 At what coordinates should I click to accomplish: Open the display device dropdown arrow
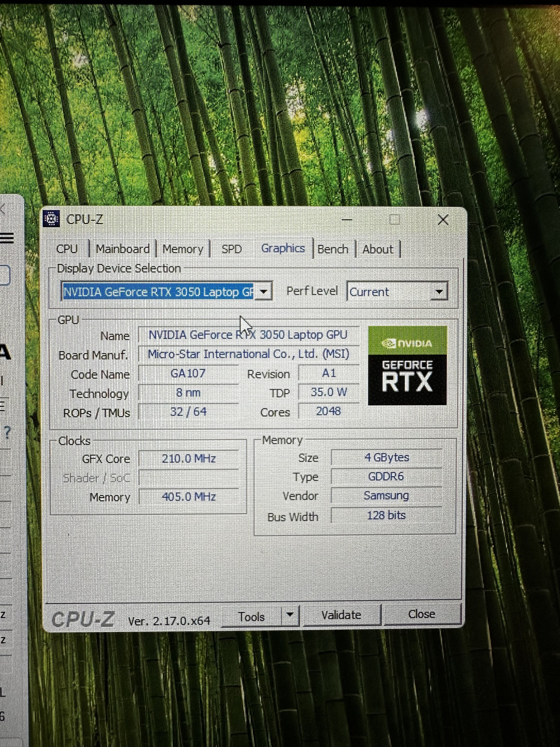[264, 291]
